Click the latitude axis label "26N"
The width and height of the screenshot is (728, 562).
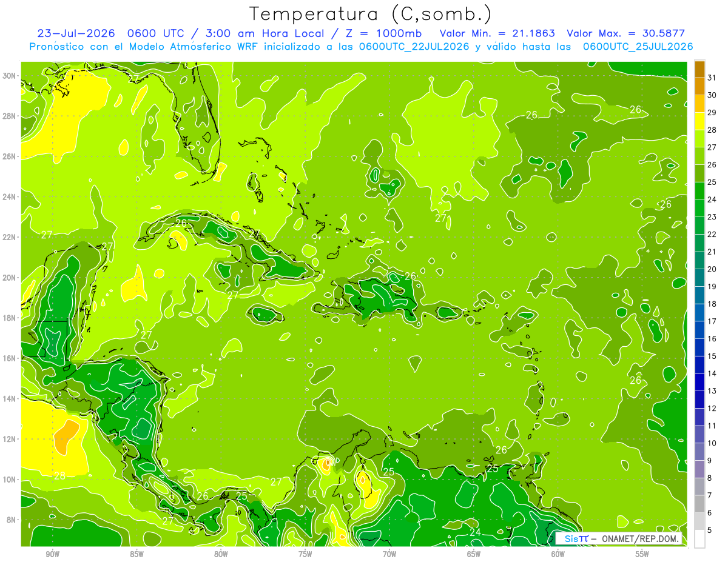(10, 156)
